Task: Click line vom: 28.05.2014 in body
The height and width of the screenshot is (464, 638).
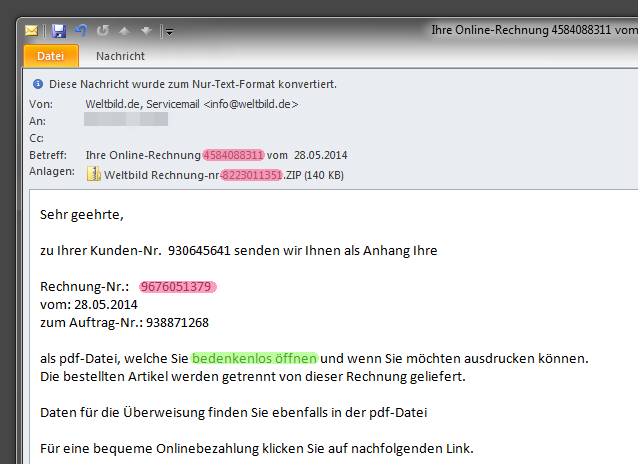Action: coord(89,305)
